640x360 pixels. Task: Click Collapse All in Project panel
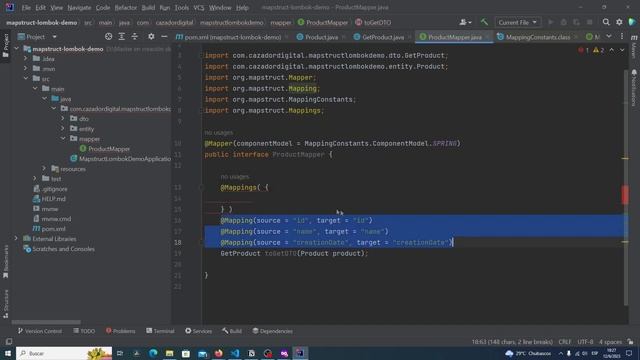tap(135, 37)
